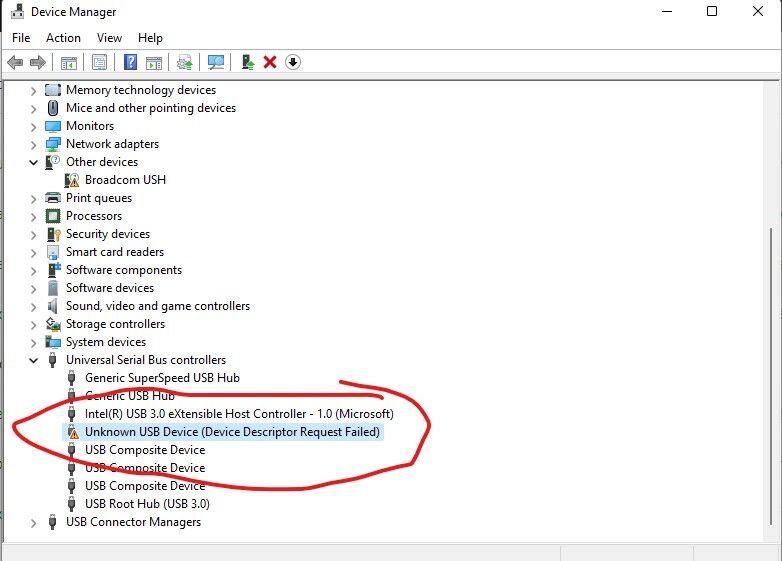Select Broadcom USH device
This screenshot has width=782, height=561.
click(125, 180)
